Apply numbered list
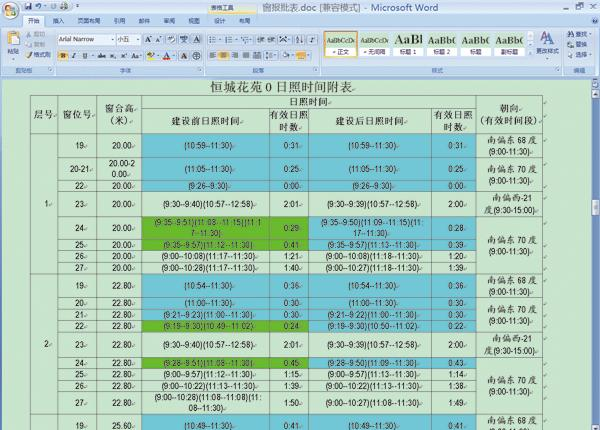This screenshot has height=430, width=600. pos(230,39)
